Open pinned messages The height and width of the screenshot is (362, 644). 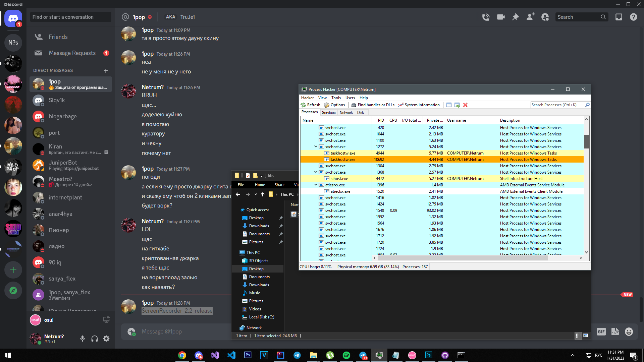pyautogui.click(x=516, y=17)
